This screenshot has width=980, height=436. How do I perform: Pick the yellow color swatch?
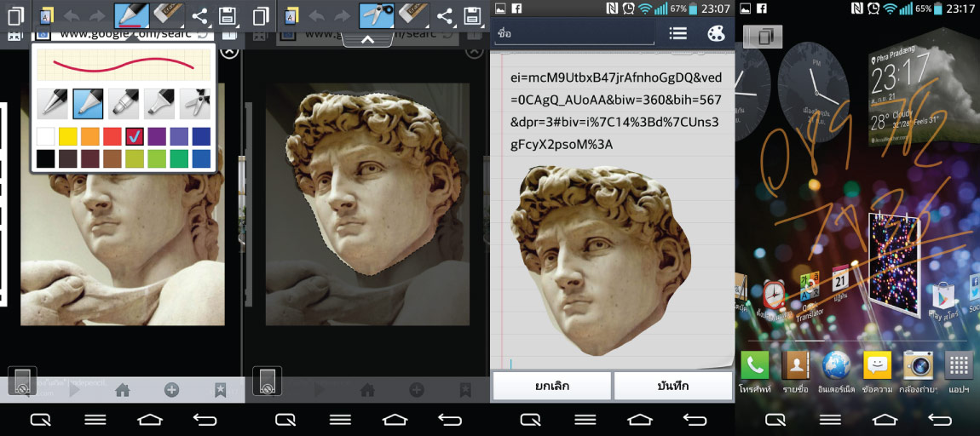[x=67, y=136]
